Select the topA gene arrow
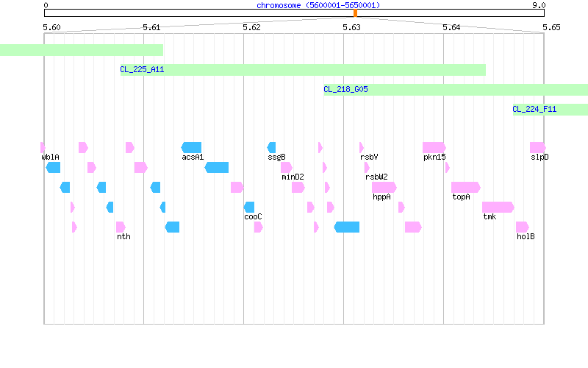The image size is (588, 368). click(x=466, y=187)
